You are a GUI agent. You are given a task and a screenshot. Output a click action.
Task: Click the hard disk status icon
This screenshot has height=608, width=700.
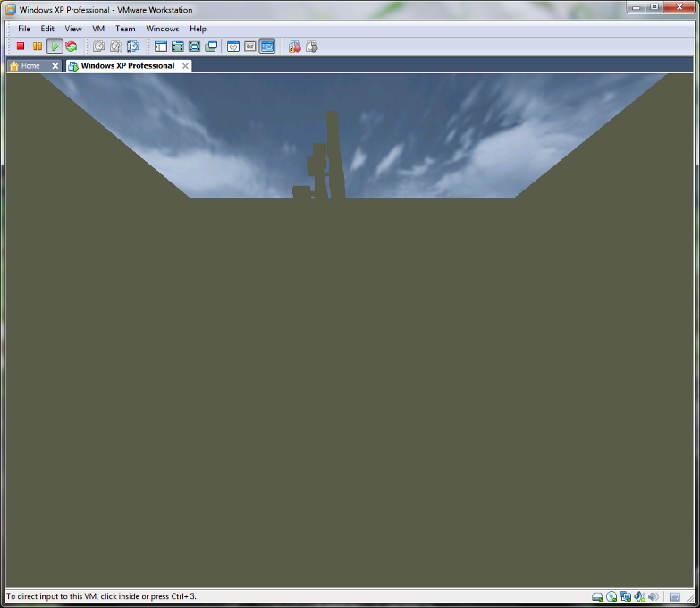coord(597,597)
